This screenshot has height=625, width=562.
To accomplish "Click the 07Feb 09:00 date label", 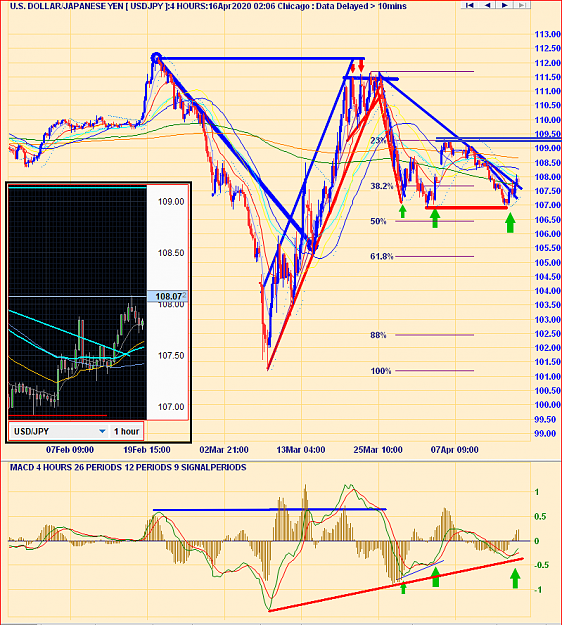I will pyautogui.click(x=70, y=450).
